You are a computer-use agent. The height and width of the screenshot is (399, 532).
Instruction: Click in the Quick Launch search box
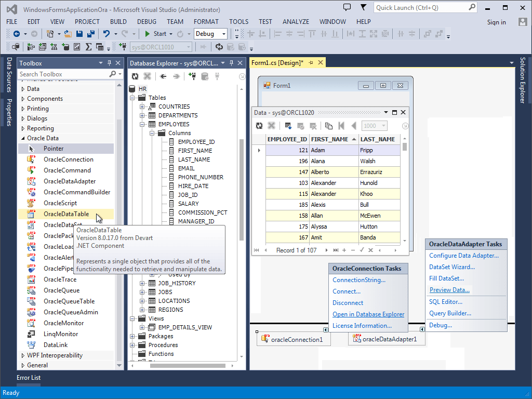[420, 7]
